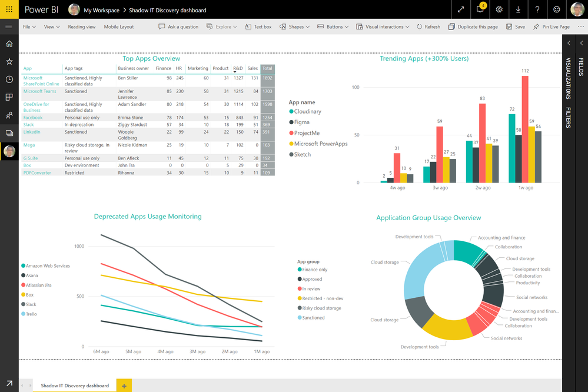The image size is (588, 392).
Task: Save the report
Action: [x=516, y=26]
